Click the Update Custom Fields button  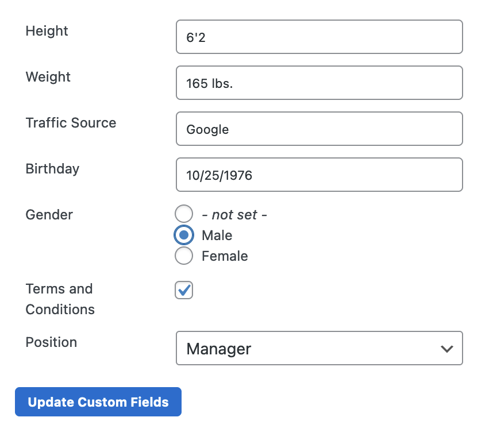coord(98,402)
